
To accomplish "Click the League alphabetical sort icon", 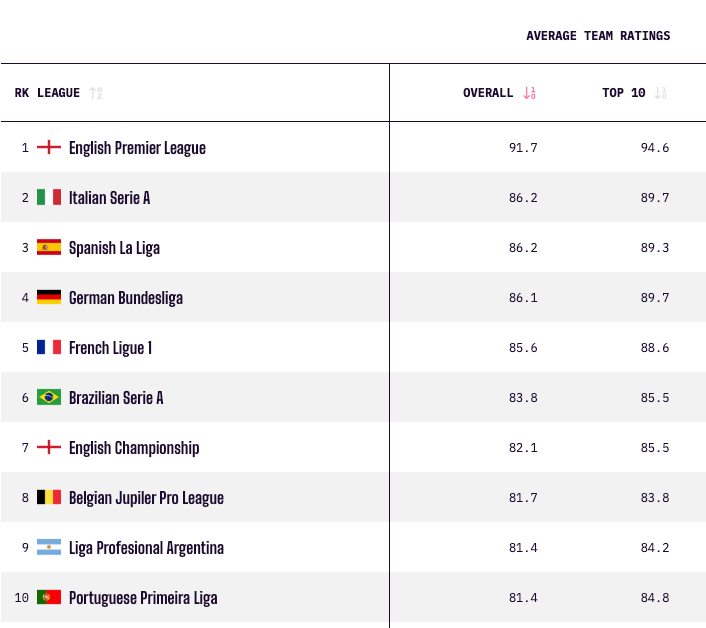I will (95, 93).
